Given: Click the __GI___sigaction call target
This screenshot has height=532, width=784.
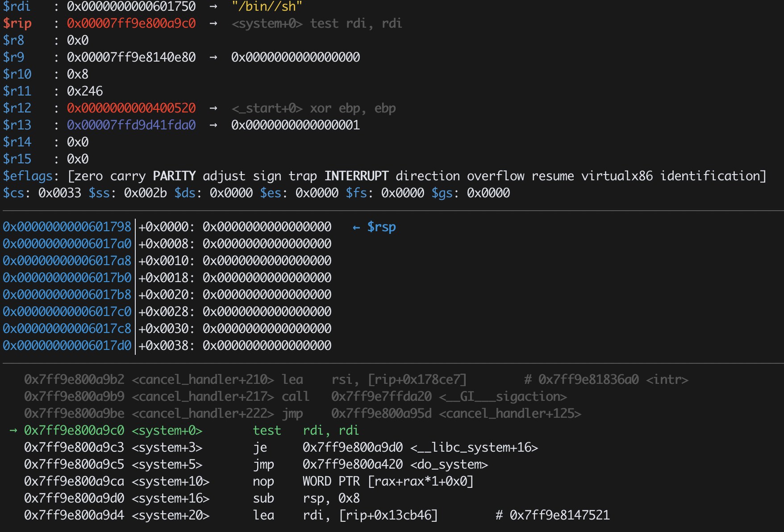Looking at the screenshot, I should click(449, 396).
